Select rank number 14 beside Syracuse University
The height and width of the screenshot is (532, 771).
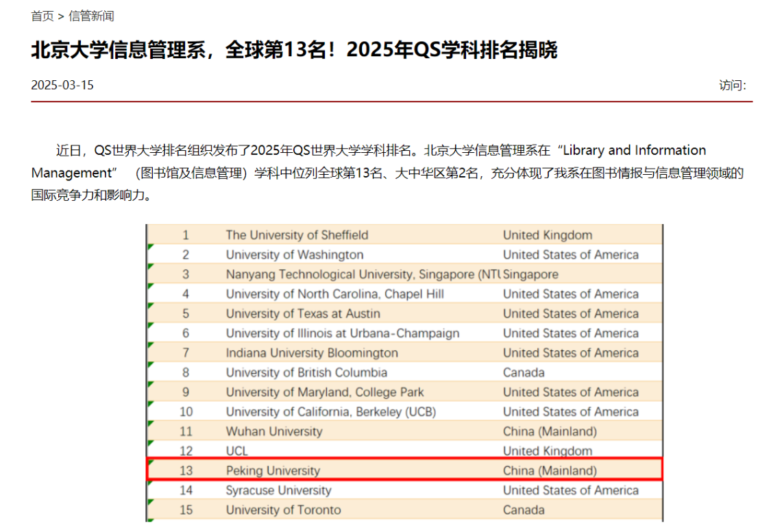pyautogui.click(x=186, y=491)
